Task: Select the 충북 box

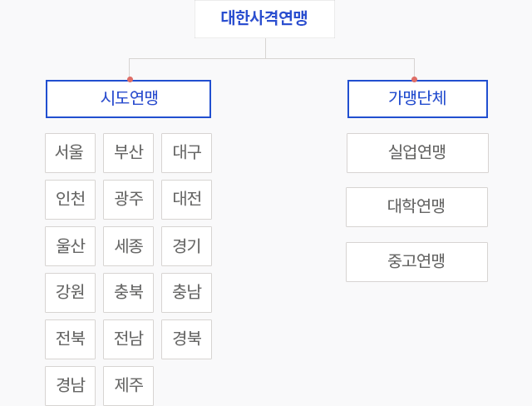Action: (128, 293)
